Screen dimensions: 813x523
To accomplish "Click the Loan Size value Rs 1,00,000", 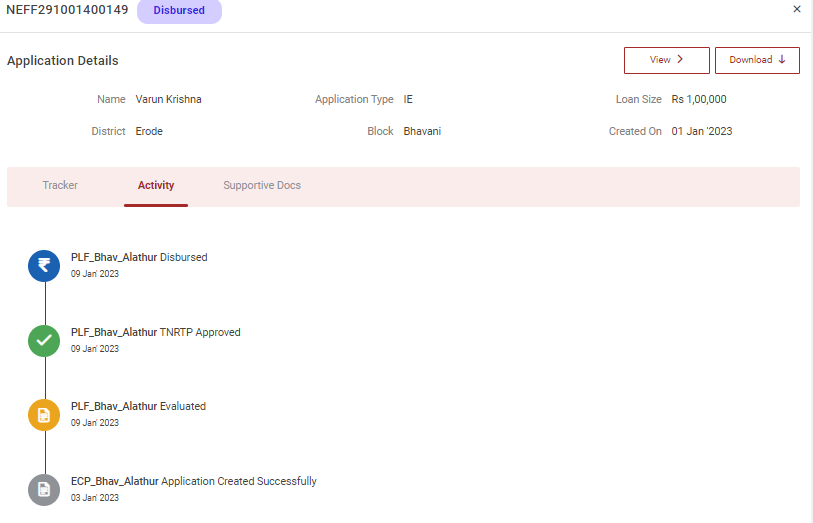I will click(x=698, y=100).
